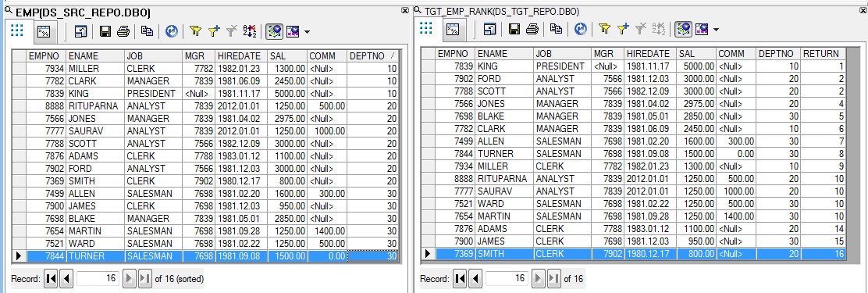The image size is (868, 293).
Task: Go to next record in TGT_EMP_RANK navigator
Action: (x=538, y=279)
